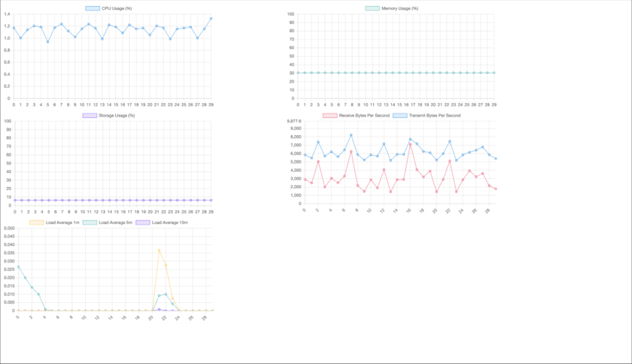The image size is (632, 364).
Task: Click the Memory Usage data point at index 0
Action: pyautogui.click(x=296, y=73)
